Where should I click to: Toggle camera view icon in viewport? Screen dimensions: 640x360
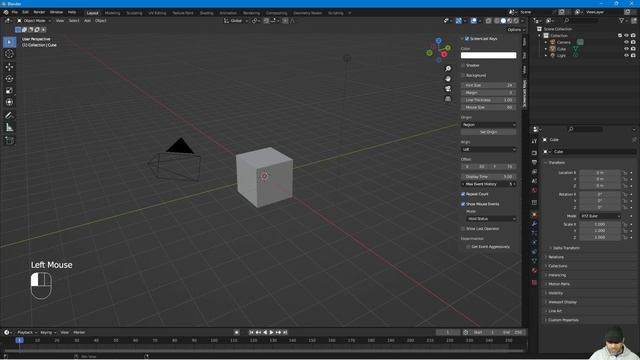tap(448, 89)
